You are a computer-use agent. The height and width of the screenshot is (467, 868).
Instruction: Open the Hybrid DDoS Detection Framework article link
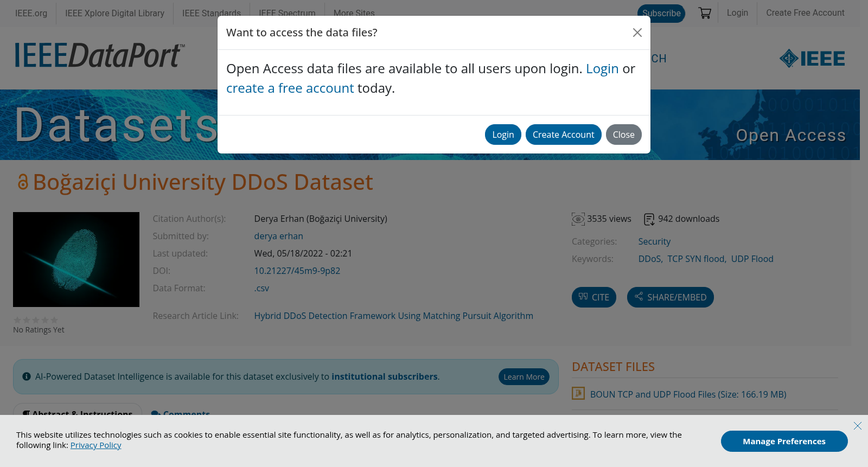pos(393,316)
